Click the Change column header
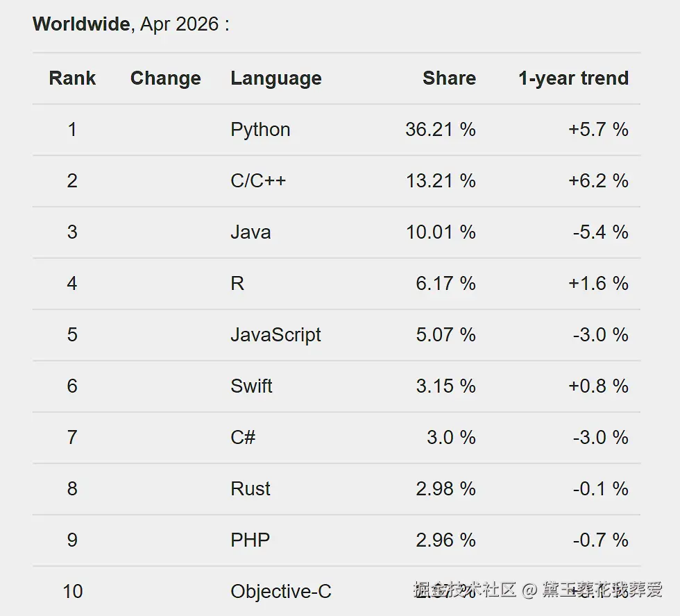 click(166, 78)
